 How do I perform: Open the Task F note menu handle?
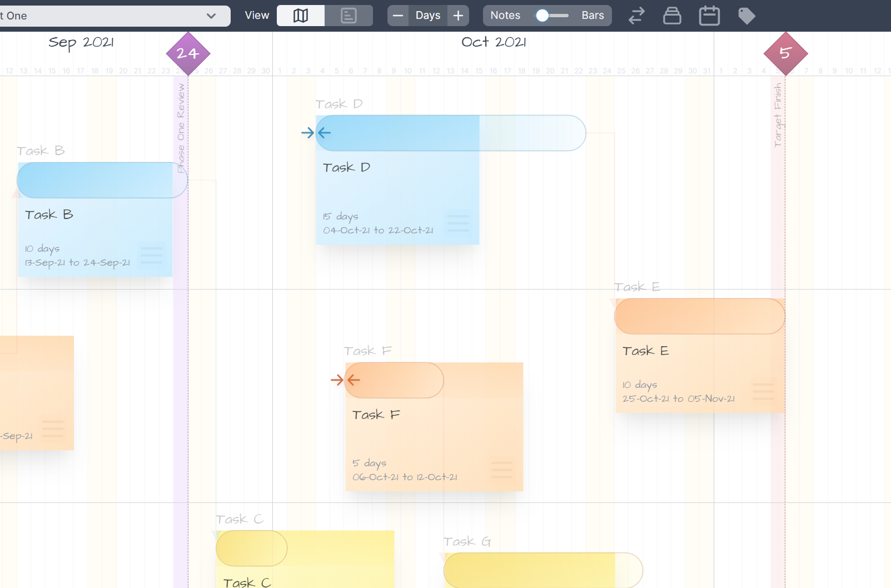coord(501,470)
